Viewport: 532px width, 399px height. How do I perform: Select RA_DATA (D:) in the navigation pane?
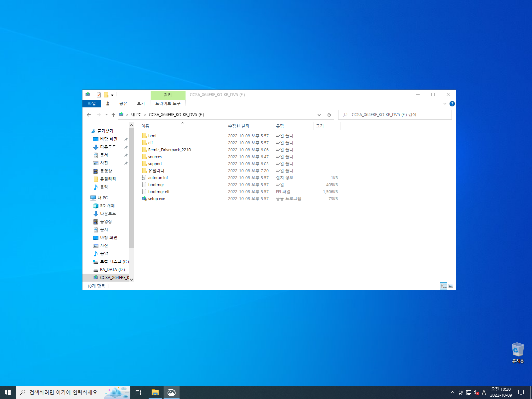click(112, 270)
